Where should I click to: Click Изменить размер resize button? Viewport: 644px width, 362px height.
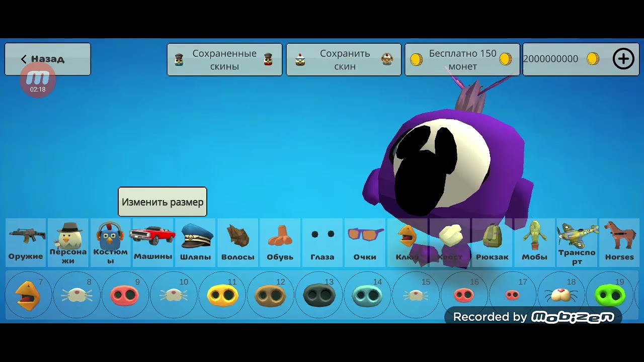pos(163,202)
